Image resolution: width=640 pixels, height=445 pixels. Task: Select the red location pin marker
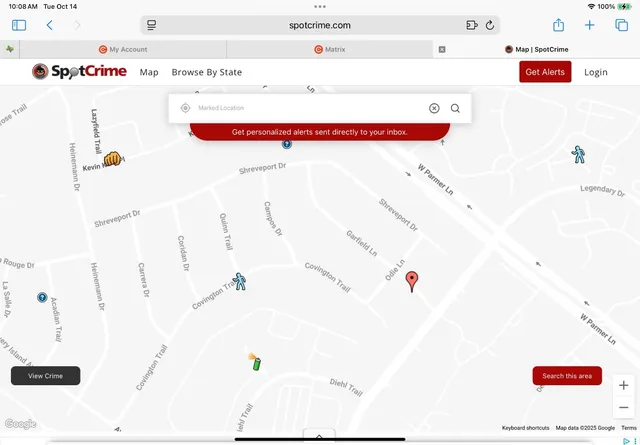click(x=411, y=281)
